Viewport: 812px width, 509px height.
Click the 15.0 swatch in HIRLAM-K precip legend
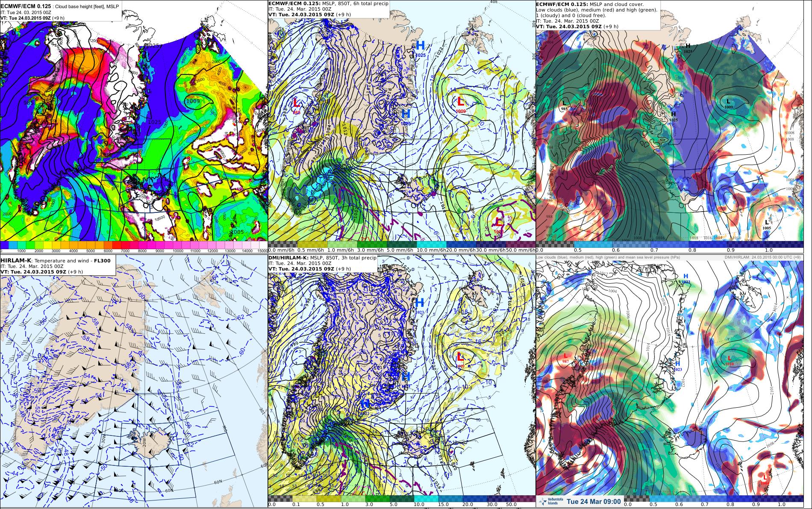coord(451,498)
